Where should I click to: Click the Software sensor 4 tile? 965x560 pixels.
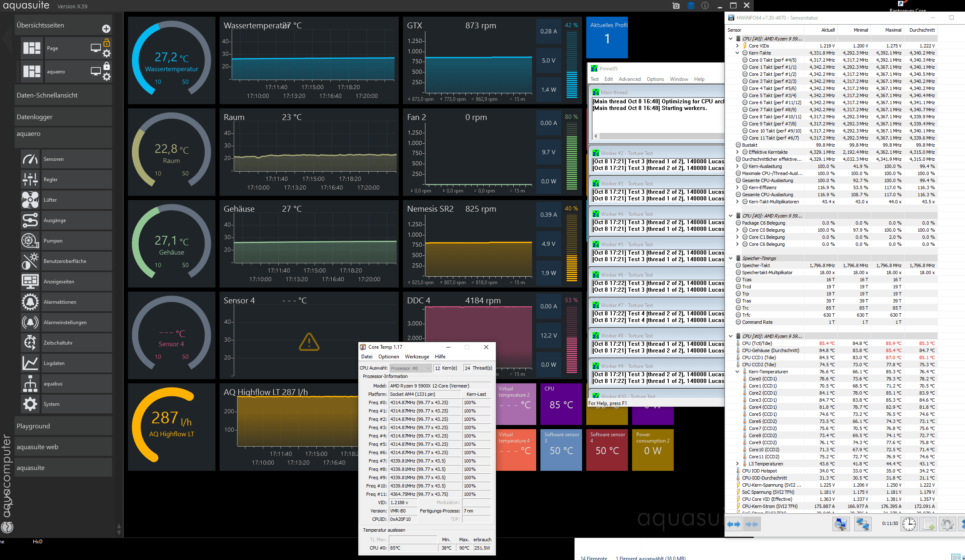[x=607, y=450]
